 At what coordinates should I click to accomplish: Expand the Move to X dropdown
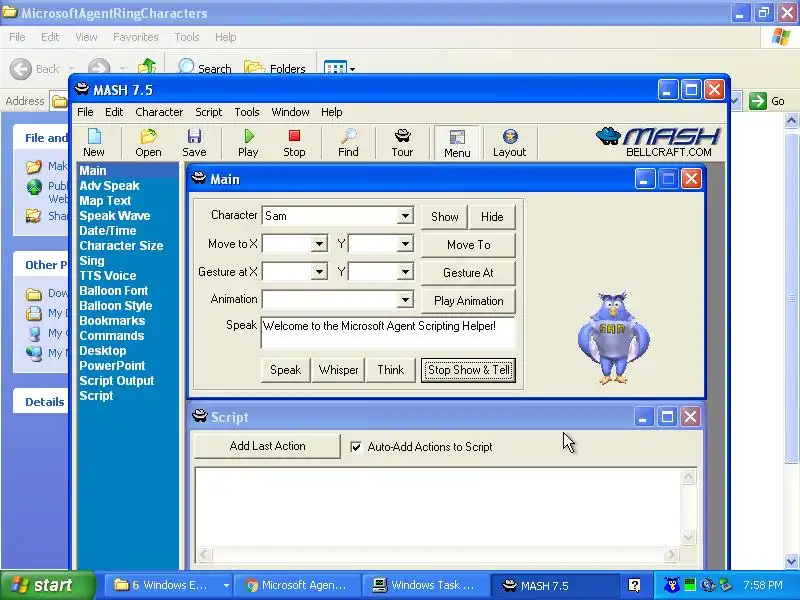point(319,244)
